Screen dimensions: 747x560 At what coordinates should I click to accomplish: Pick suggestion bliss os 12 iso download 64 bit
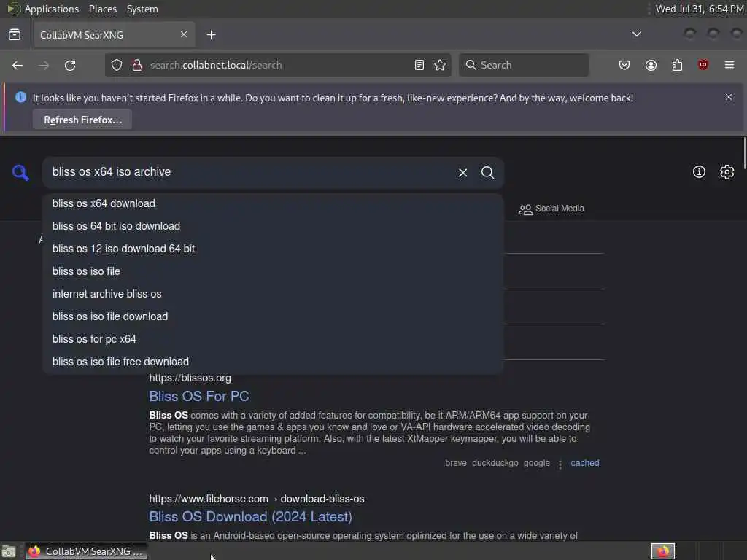pos(273,249)
